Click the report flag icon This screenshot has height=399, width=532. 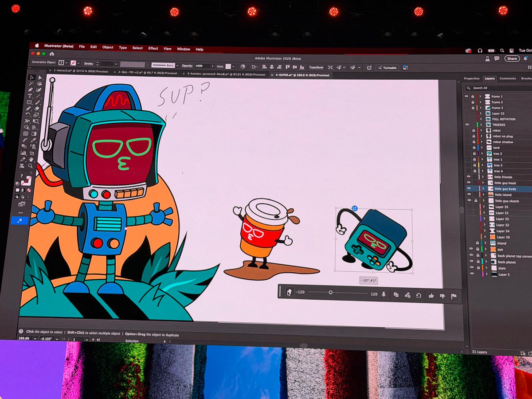pos(454,296)
